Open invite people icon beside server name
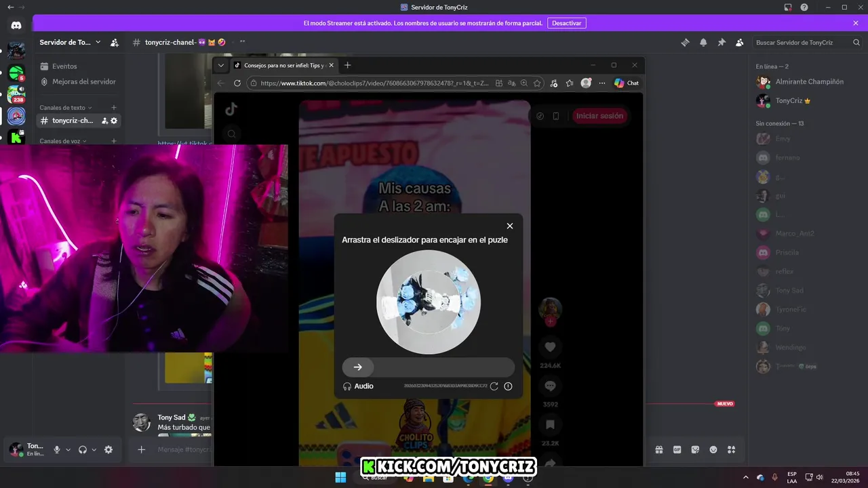The width and height of the screenshot is (868, 488). [115, 42]
